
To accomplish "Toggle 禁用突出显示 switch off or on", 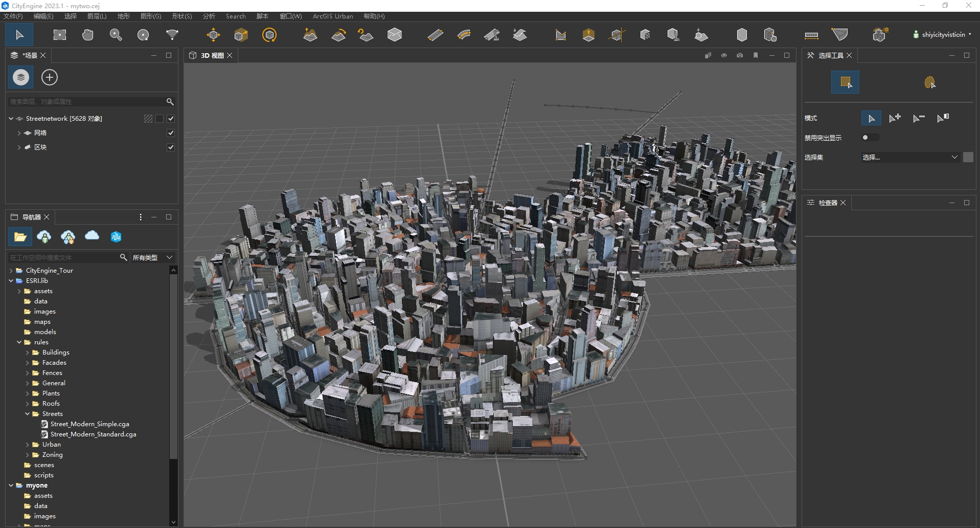I will click(x=870, y=137).
